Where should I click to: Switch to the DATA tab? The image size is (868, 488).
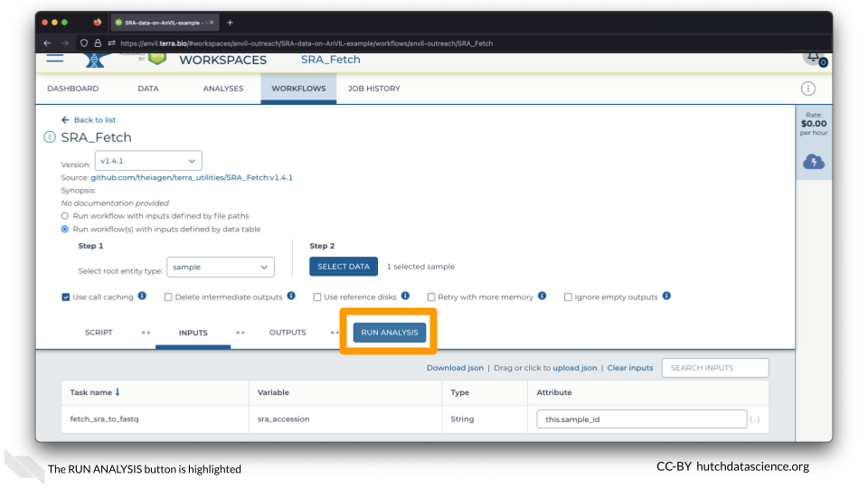click(147, 89)
